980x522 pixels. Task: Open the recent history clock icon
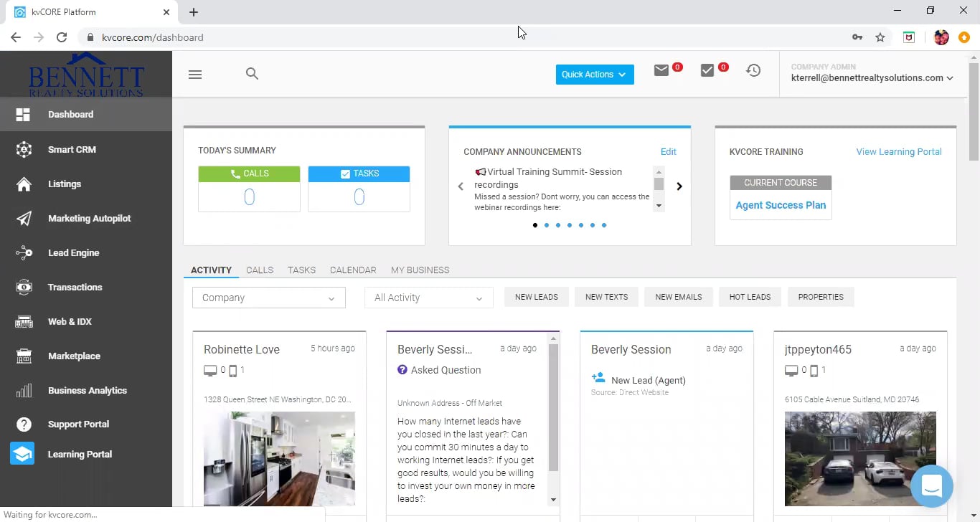tap(753, 70)
